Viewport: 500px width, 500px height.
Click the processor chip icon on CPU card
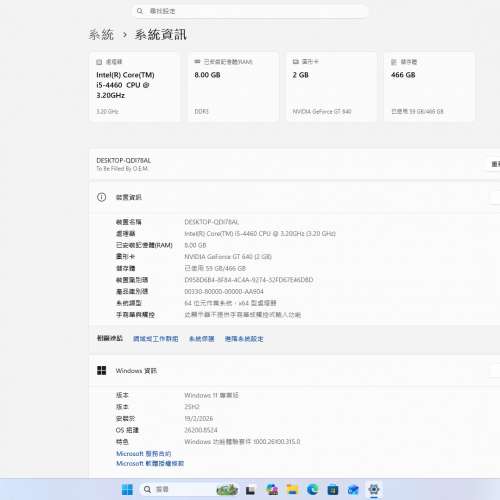coord(99,62)
